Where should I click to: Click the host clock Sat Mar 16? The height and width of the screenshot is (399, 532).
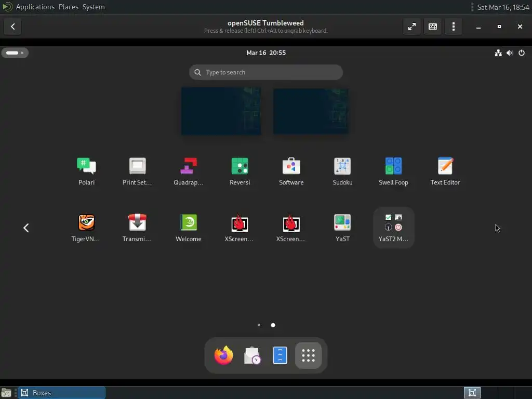[503, 7]
